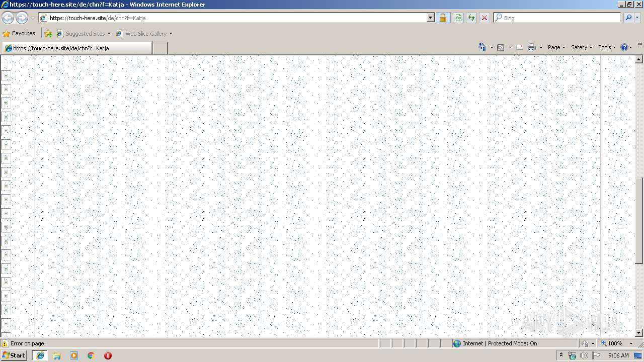Select the touch-here.site browser tab
Image resolution: width=644 pixels, height=362 pixels.
pyautogui.click(x=76, y=48)
